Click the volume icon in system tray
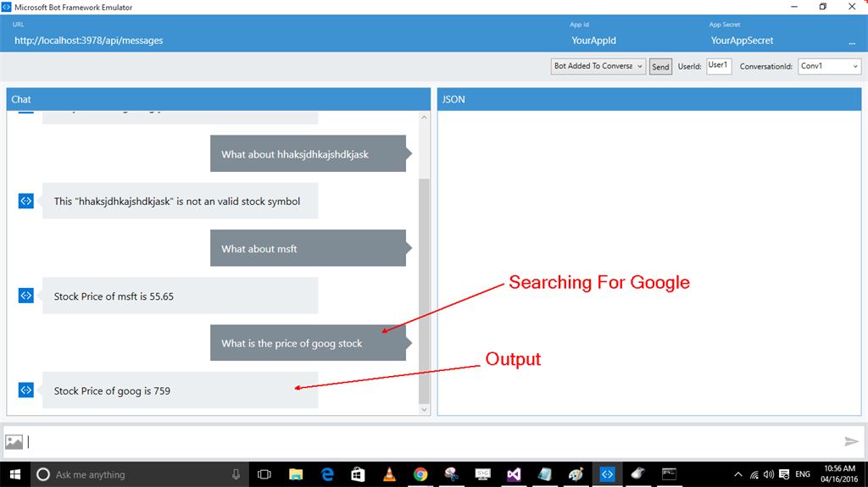This screenshot has height=487, width=868. pyautogui.click(x=768, y=474)
